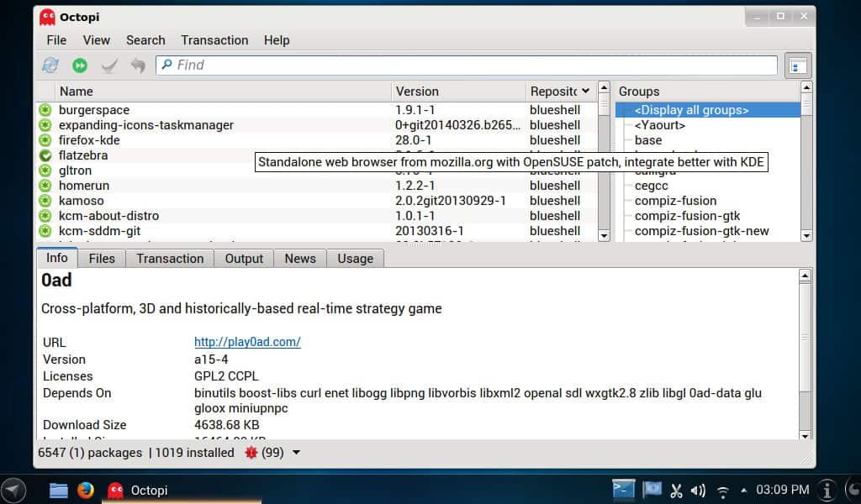Apply pending transaction checkmark icon
The height and width of the screenshot is (504, 861).
[x=109, y=66]
